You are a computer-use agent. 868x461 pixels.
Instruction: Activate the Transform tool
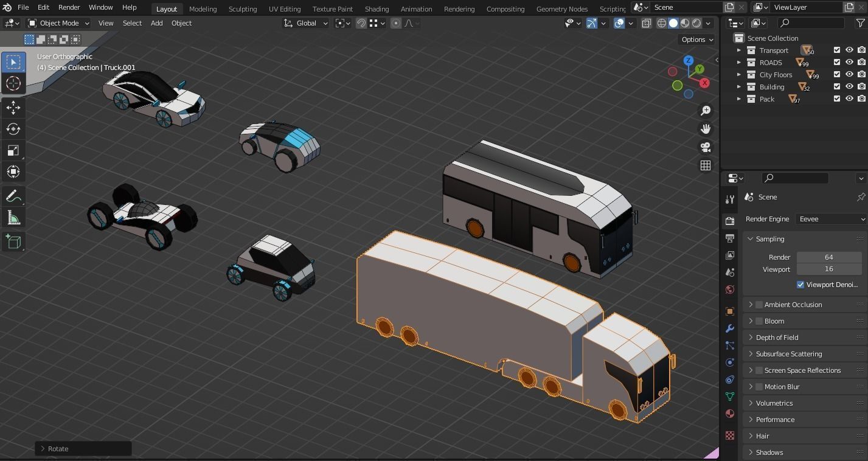(x=13, y=172)
